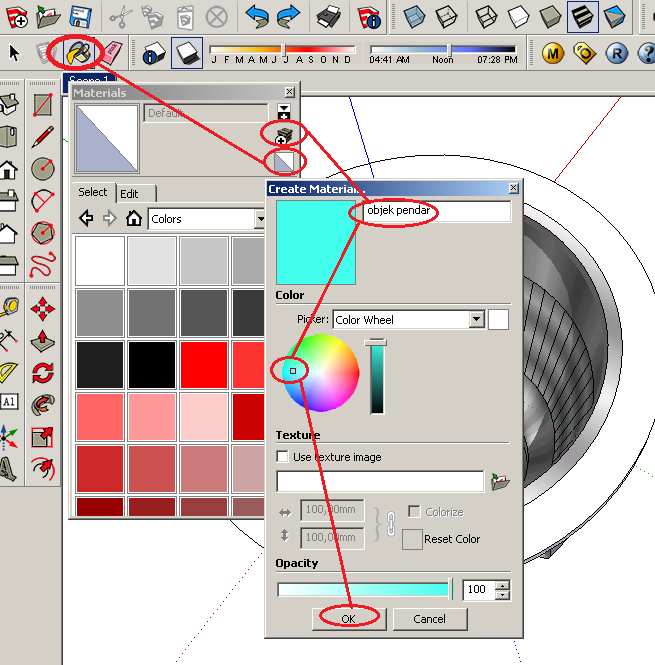Select the Paint Bucket tool
This screenshot has height=665, width=655.
78,53
